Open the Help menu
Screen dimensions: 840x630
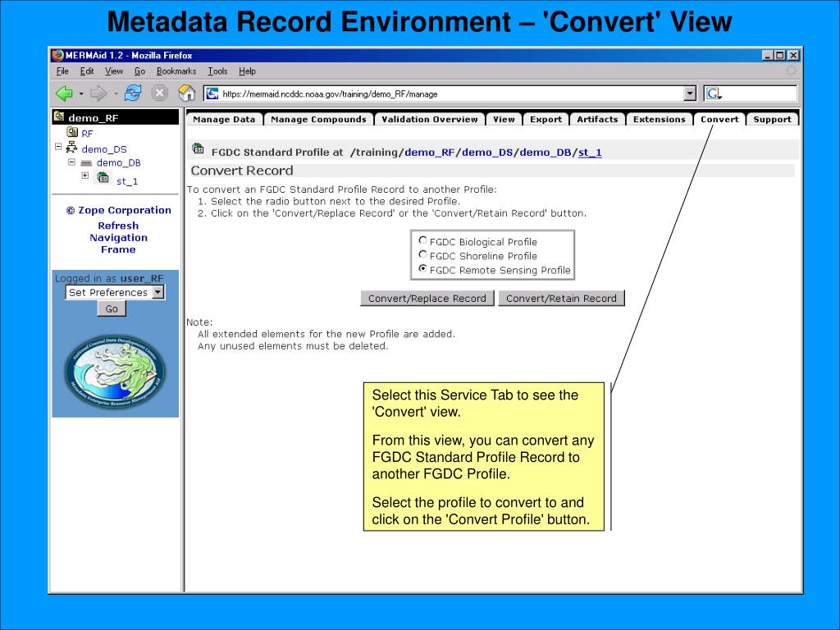coord(247,71)
